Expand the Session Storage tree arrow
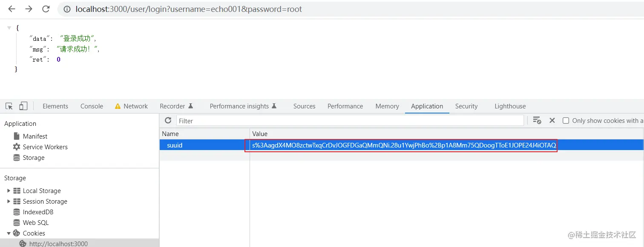This screenshot has width=644, height=247. tap(9, 201)
